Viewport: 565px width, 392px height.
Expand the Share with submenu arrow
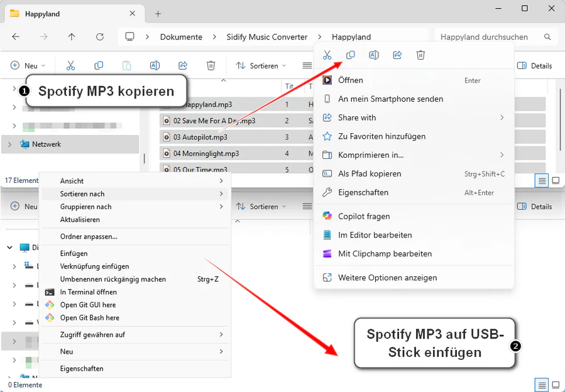(x=502, y=117)
